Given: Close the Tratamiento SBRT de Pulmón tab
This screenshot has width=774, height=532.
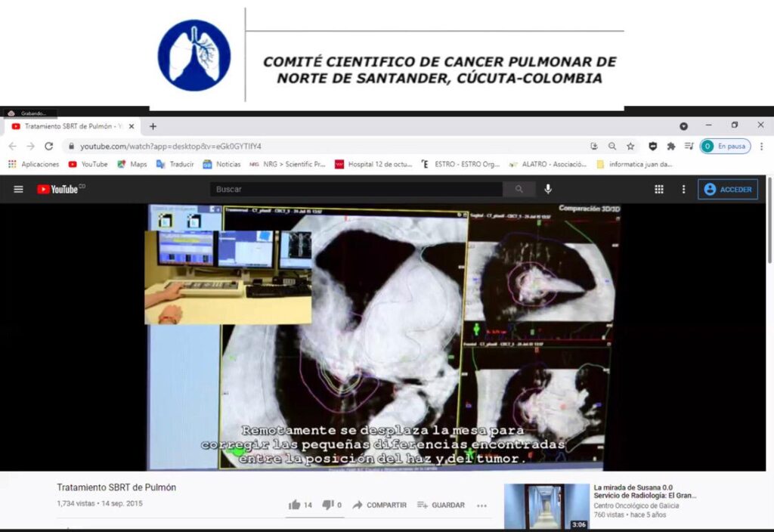Looking at the screenshot, I should click(132, 126).
